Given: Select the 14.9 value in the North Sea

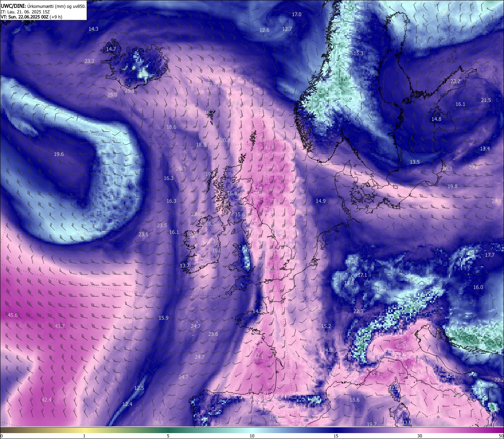Looking at the screenshot, I should 321,201.
